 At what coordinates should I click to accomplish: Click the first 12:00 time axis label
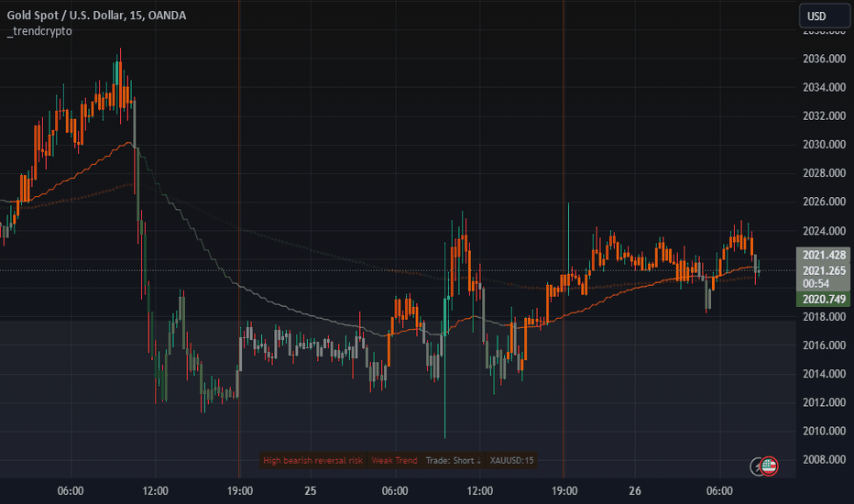(x=155, y=491)
